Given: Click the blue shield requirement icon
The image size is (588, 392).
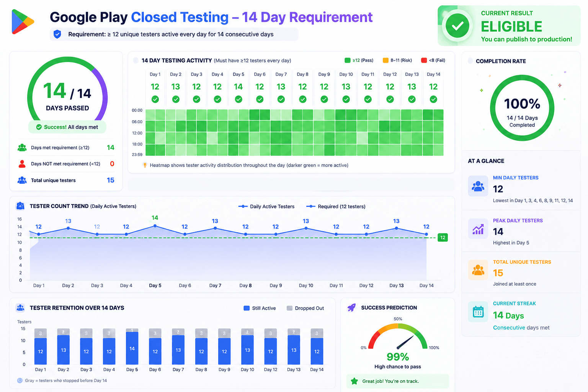Looking at the screenshot, I should (57, 34).
